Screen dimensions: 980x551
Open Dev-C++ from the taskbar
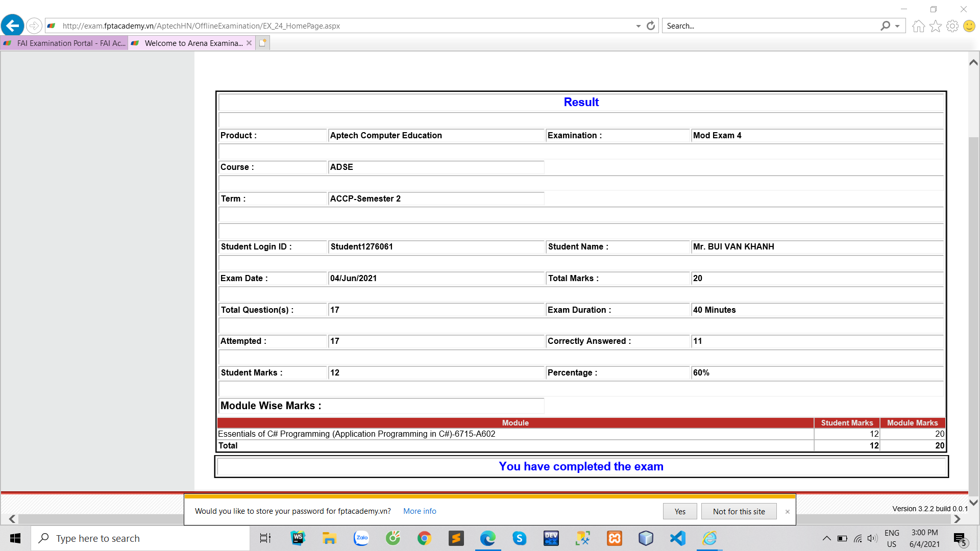[x=551, y=538]
